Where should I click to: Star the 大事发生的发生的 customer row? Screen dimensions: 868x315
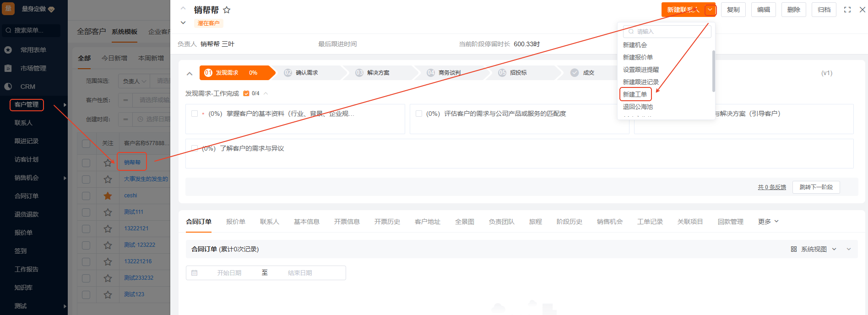pos(108,179)
